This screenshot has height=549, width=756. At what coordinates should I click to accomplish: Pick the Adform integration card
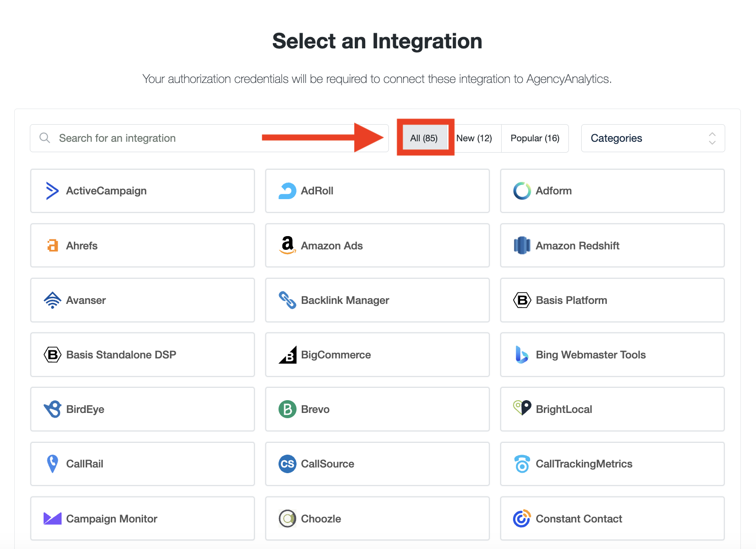[x=612, y=191]
